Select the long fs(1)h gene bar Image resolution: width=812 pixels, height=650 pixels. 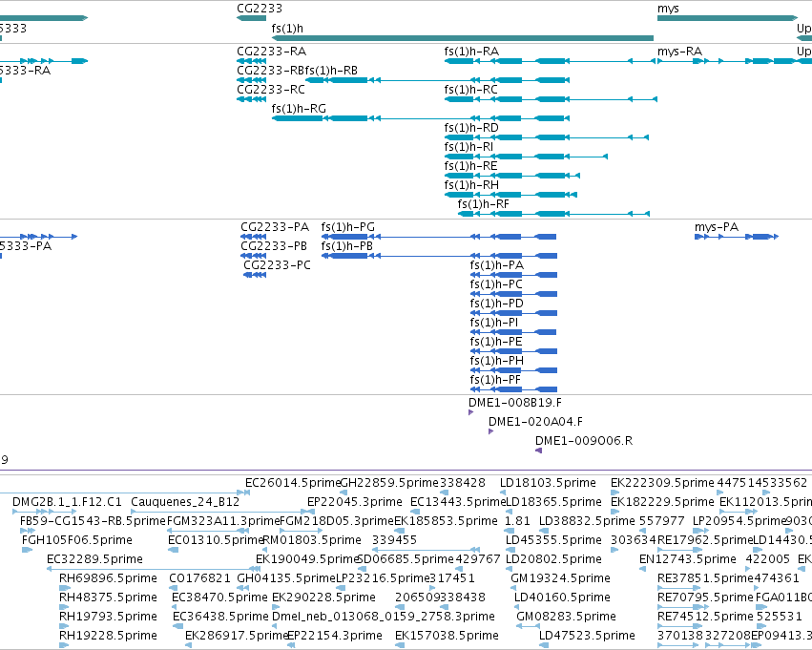tap(463, 38)
